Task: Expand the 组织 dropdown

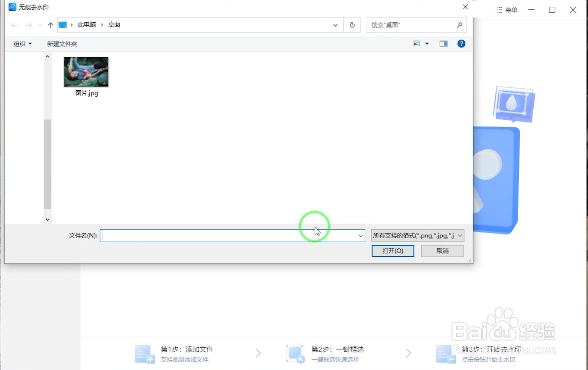Action: (x=21, y=43)
